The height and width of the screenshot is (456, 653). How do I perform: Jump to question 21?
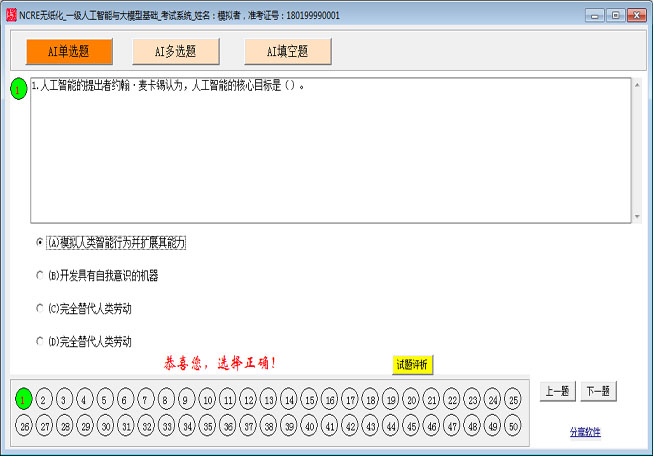point(431,399)
